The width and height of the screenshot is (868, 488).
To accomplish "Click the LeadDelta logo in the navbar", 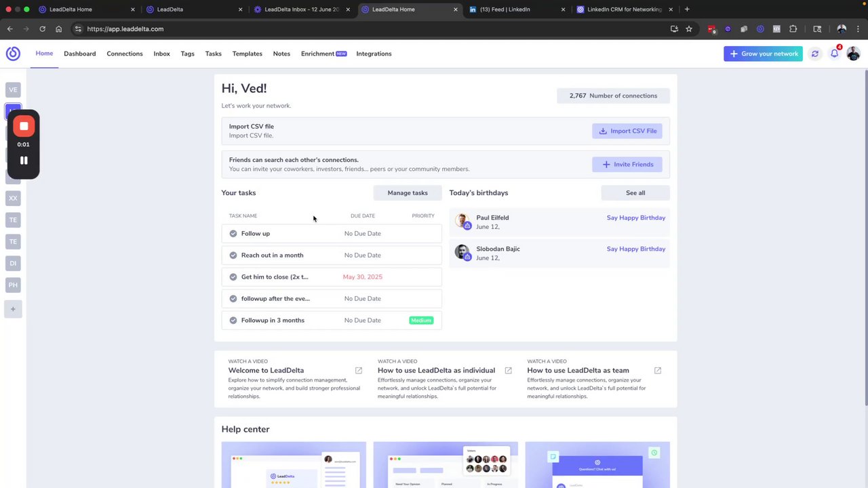I will (13, 54).
